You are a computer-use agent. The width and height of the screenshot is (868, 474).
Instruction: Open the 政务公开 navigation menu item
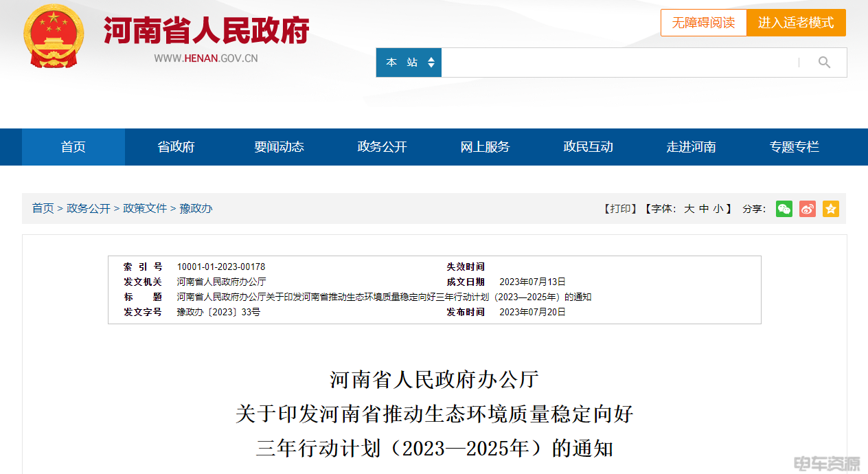[x=382, y=147]
